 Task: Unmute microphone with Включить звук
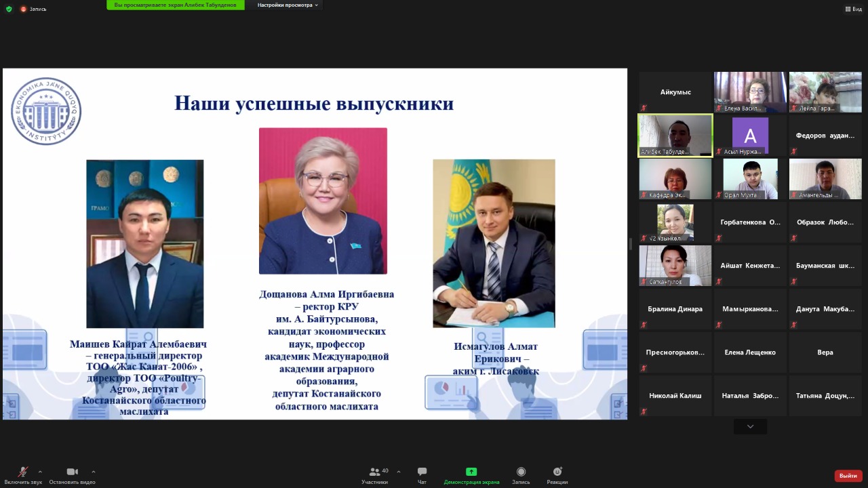pos(23,476)
